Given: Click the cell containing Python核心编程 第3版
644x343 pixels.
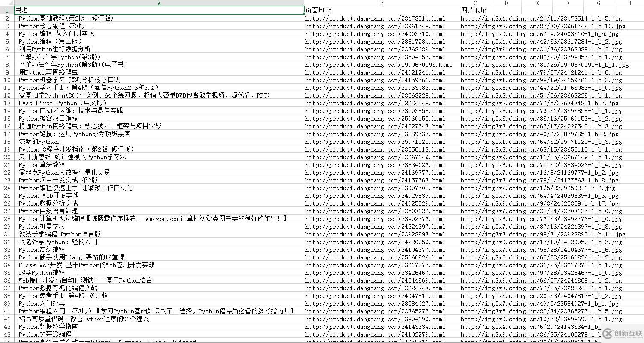Looking at the screenshot, I should tap(51, 26).
